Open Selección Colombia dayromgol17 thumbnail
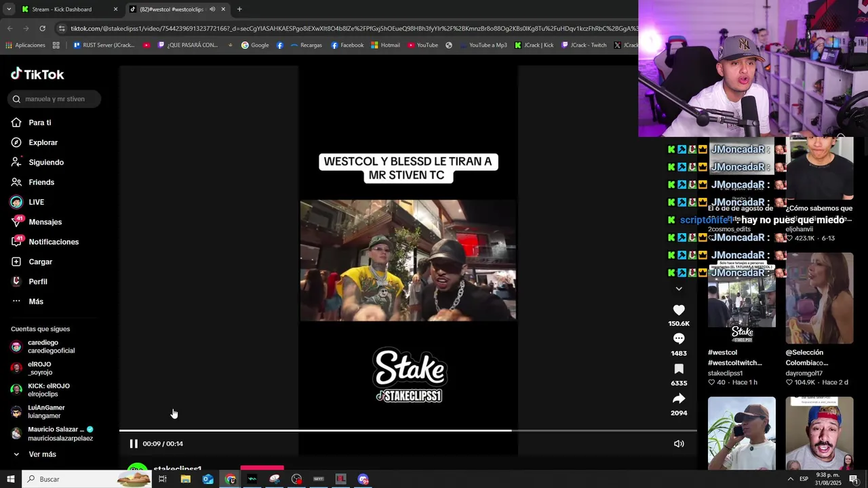 pyautogui.click(x=819, y=298)
